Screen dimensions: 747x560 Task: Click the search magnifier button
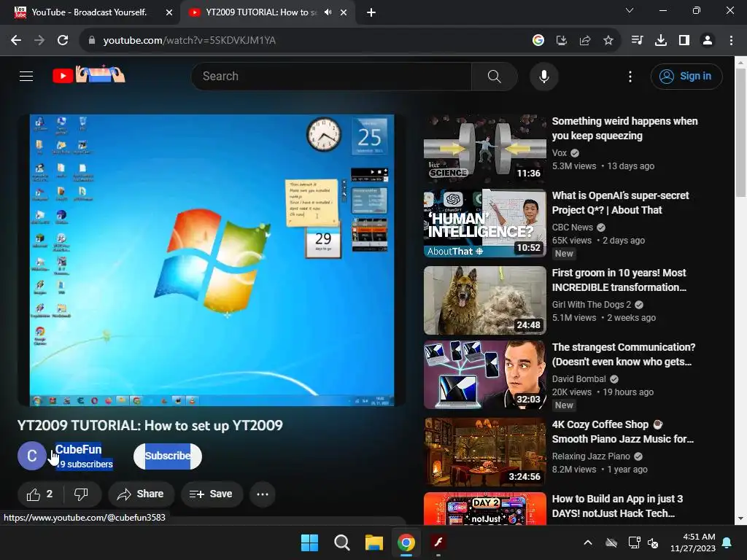(x=495, y=76)
